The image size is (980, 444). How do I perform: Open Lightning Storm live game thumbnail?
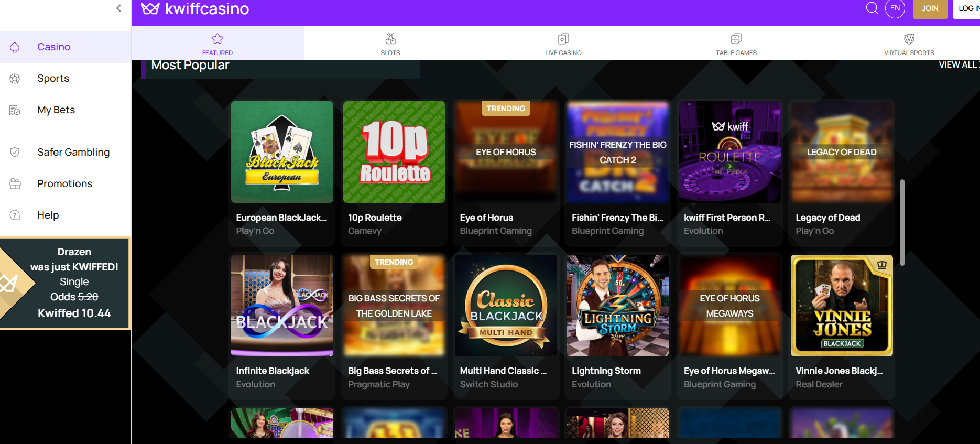tap(618, 306)
